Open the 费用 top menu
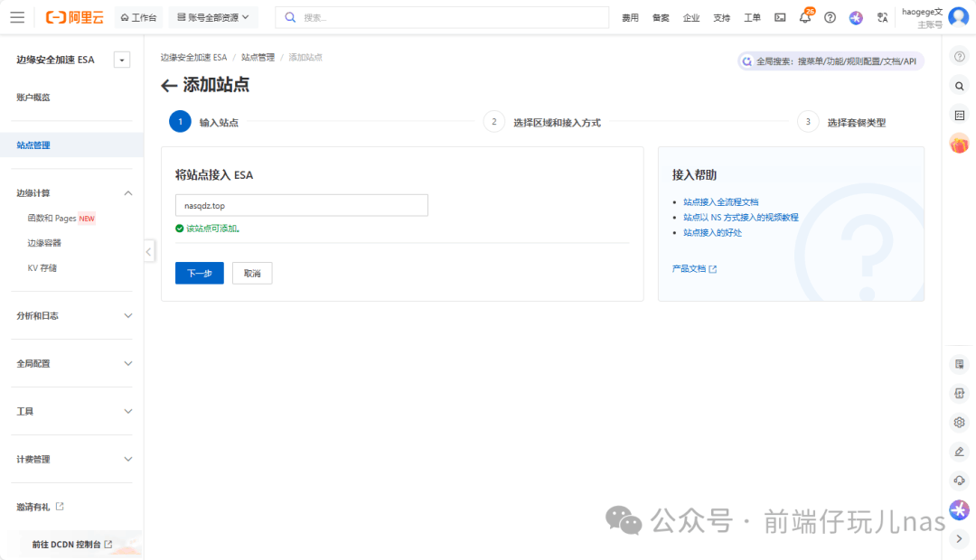 (630, 17)
